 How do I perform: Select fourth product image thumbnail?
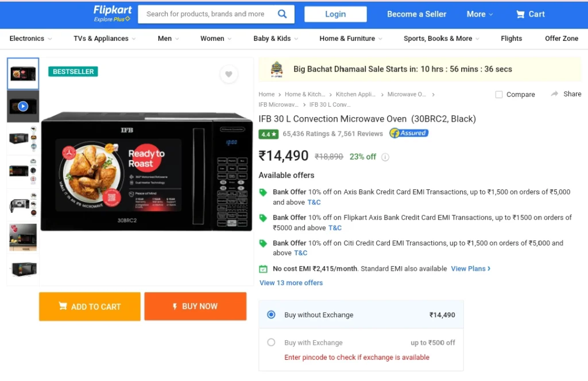pos(23,172)
